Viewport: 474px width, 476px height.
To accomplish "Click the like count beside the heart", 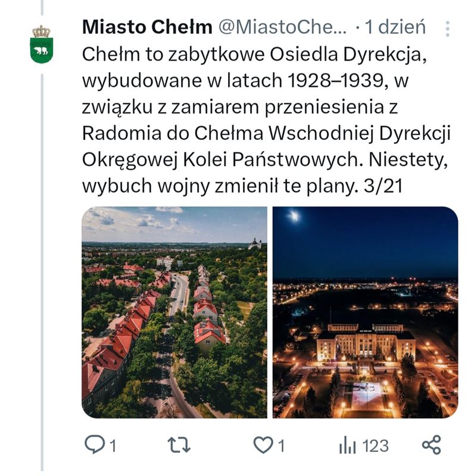I will [281, 445].
